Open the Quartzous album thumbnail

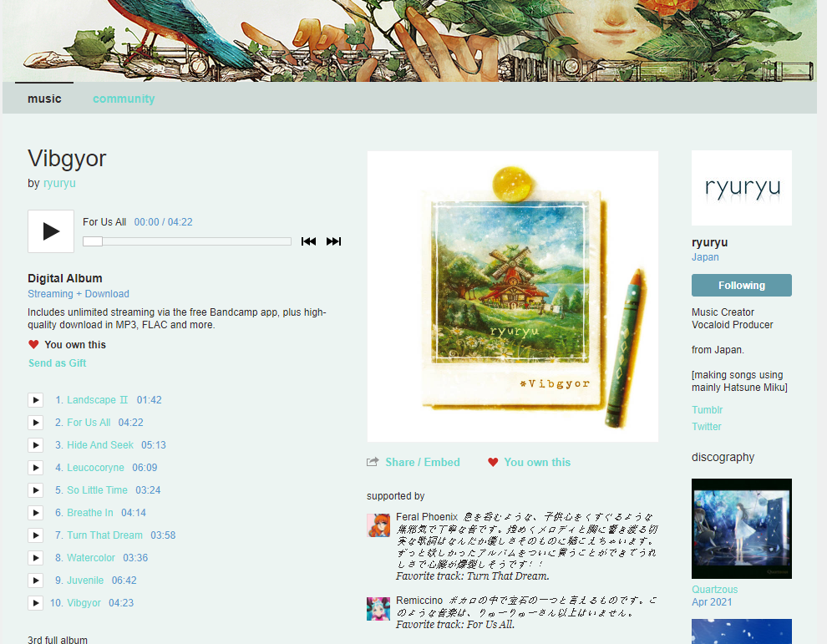(x=741, y=529)
